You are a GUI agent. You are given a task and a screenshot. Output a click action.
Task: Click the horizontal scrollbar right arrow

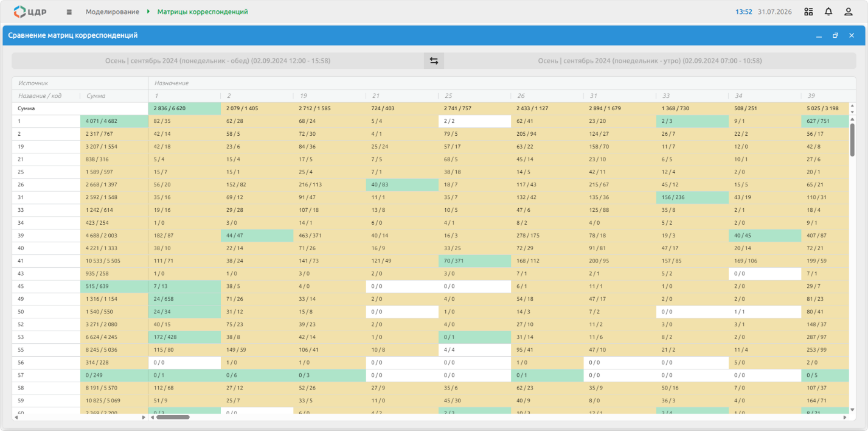(845, 418)
